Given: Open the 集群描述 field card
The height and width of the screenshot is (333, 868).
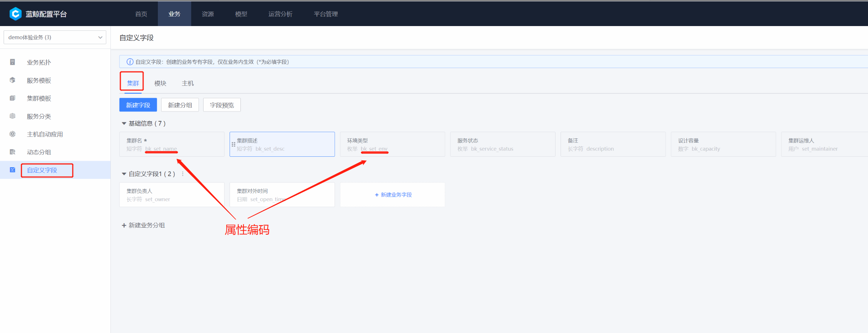Looking at the screenshot, I should click(x=282, y=144).
